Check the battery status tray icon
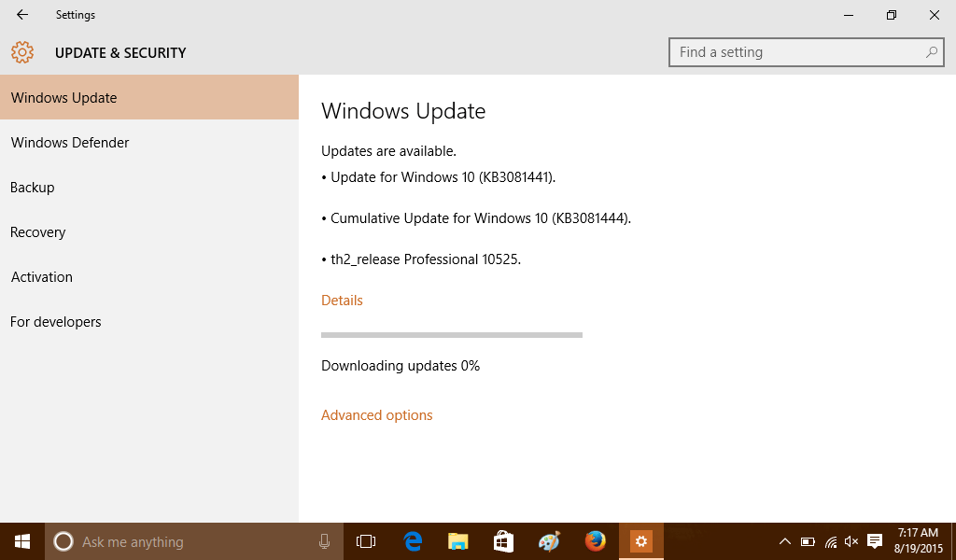 point(808,541)
